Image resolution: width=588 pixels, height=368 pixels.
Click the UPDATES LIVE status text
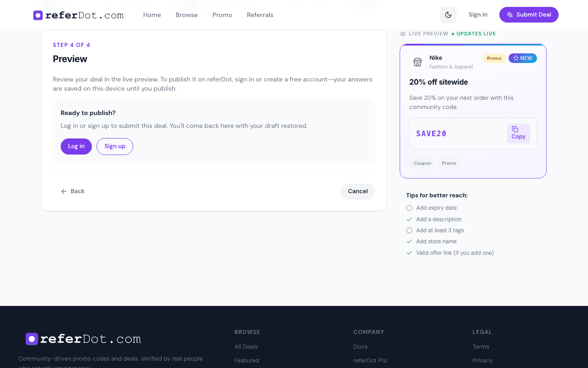pyautogui.click(x=476, y=34)
